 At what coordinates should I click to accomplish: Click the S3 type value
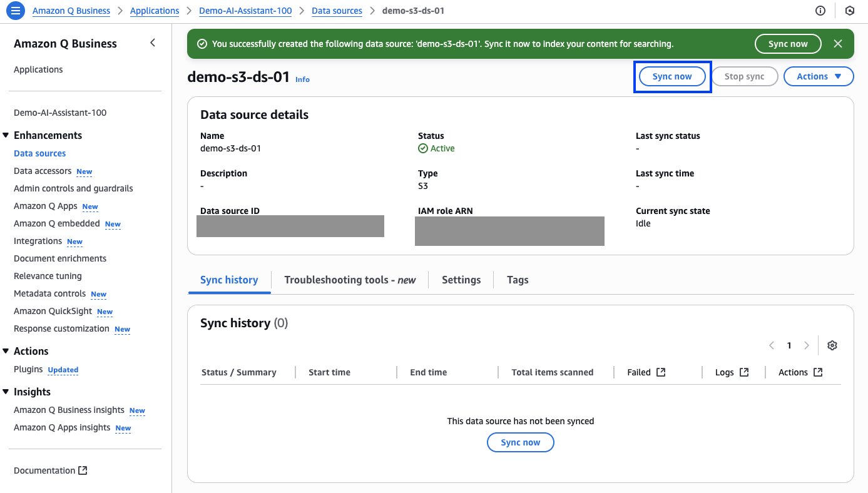[423, 186]
